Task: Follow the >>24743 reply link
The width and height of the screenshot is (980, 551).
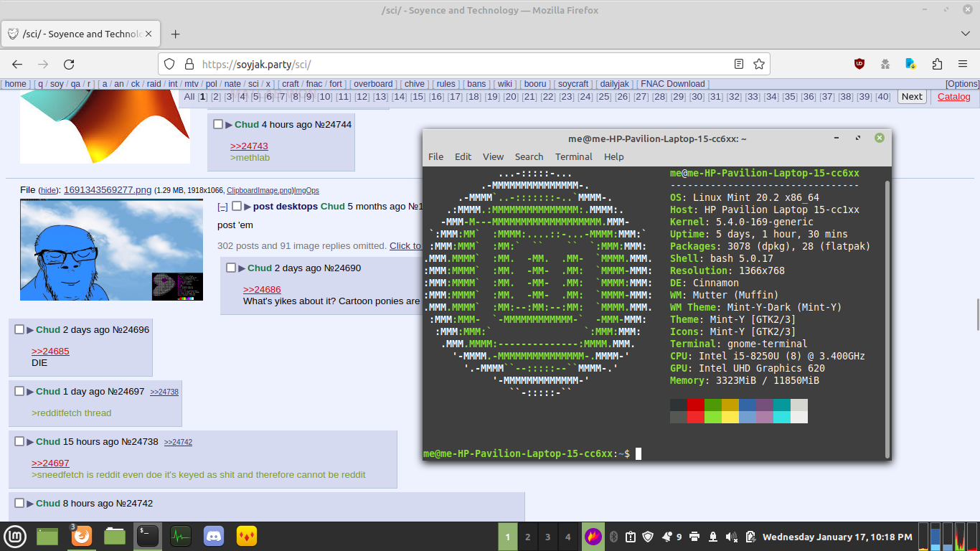Action: pos(249,146)
